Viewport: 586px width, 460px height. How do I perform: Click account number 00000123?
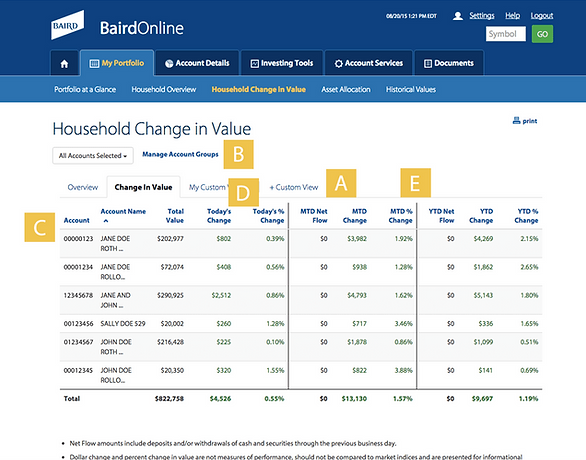pos(78,238)
